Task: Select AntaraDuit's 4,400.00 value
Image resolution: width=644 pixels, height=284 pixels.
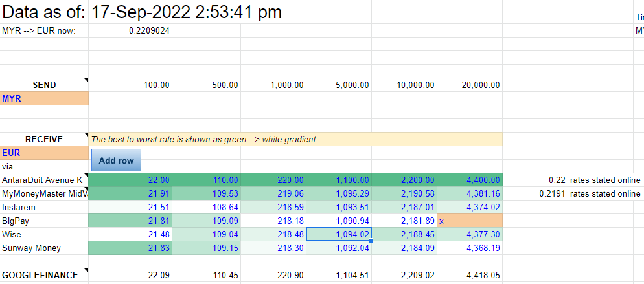Action: click(x=470, y=180)
